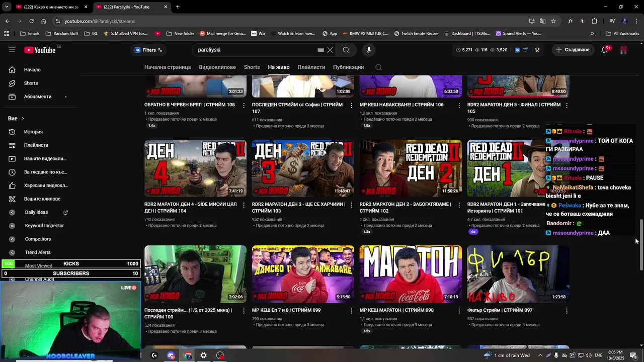Open options for СТРИЙМ 099 video

pos(352,311)
